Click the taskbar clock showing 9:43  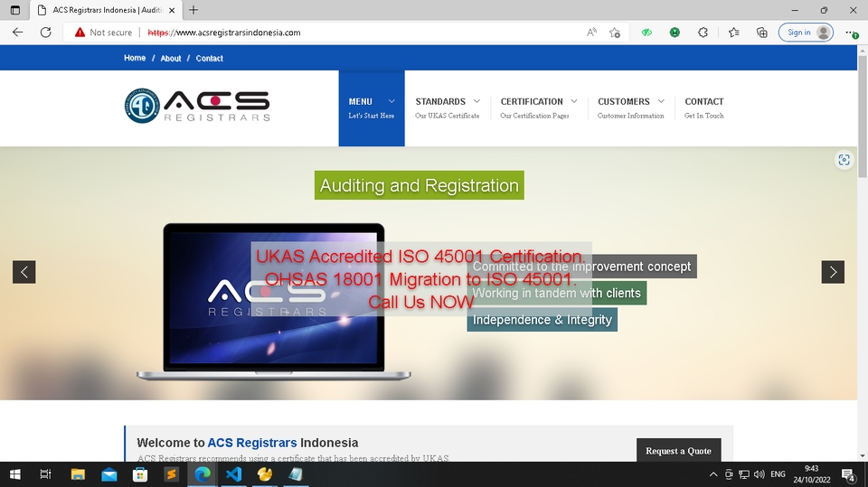812,474
